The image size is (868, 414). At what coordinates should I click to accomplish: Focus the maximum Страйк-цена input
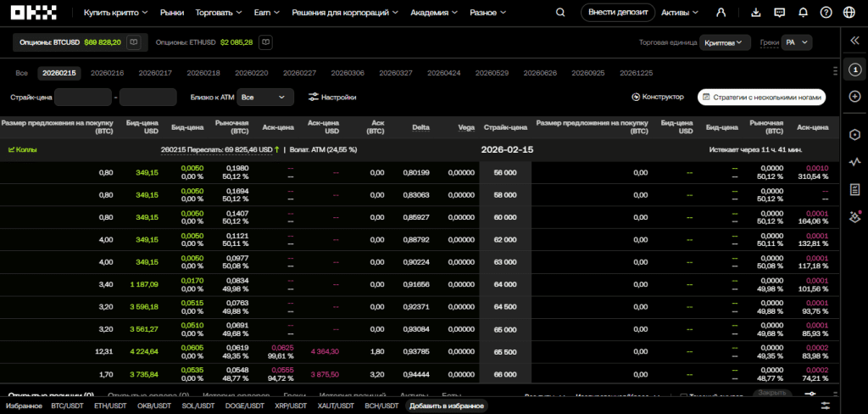point(147,97)
